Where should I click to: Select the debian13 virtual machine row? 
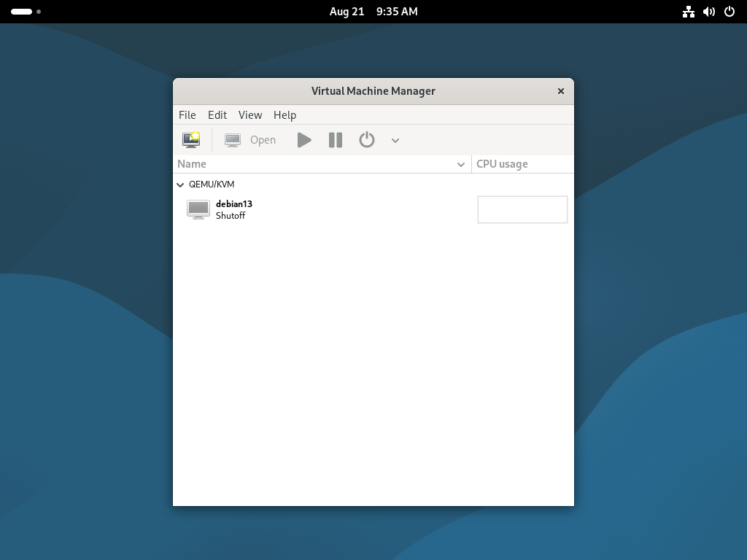(321, 210)
